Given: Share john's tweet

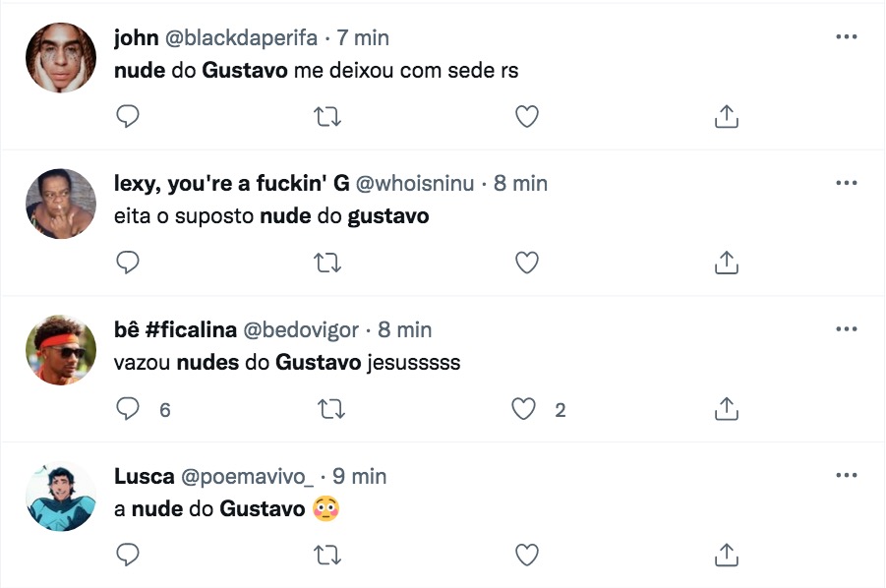Looking at the screenshot, I should coord(726,117).
